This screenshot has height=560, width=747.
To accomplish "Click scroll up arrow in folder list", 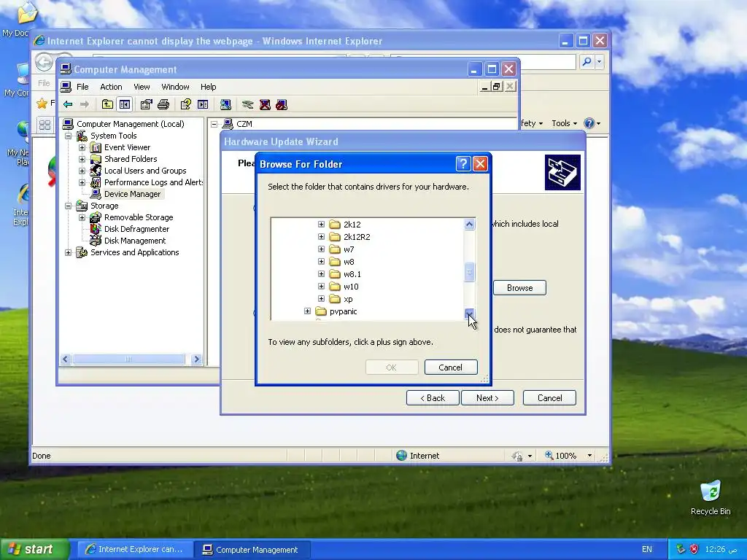I will [469, 225].
